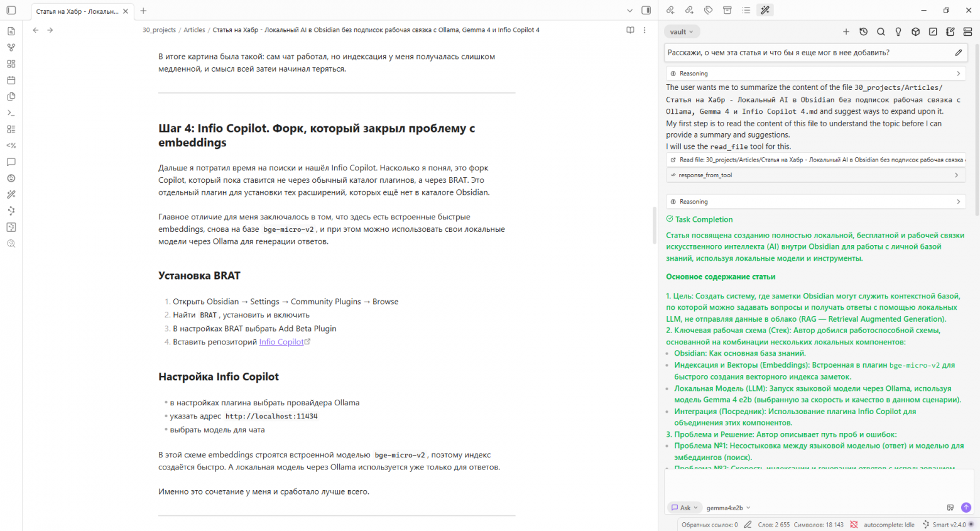Click the autocomplete: Idle status item
The image size is (980, 531).
point(889,525)
